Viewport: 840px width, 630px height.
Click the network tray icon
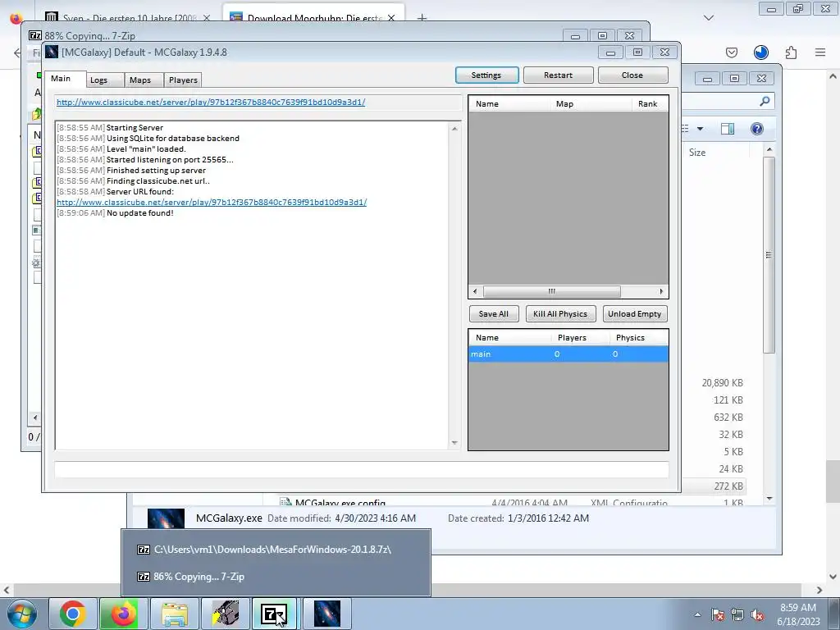coord(737,614)
